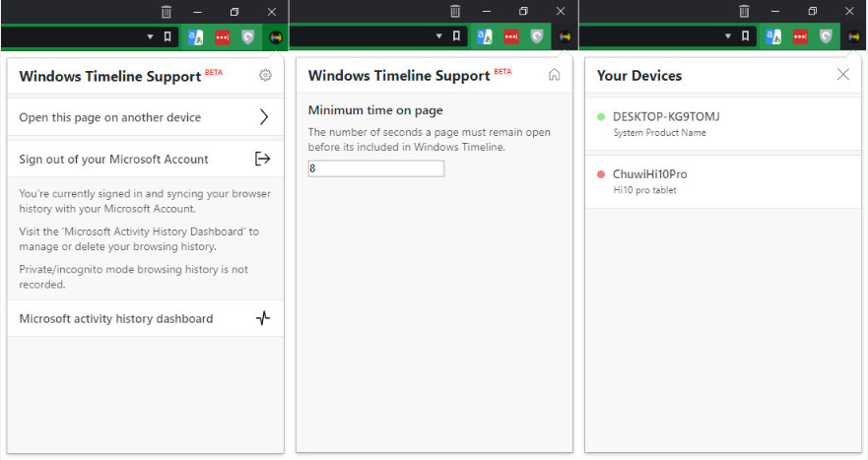Click red status dot of ChuwiHi10Pro

coord(601,174)
